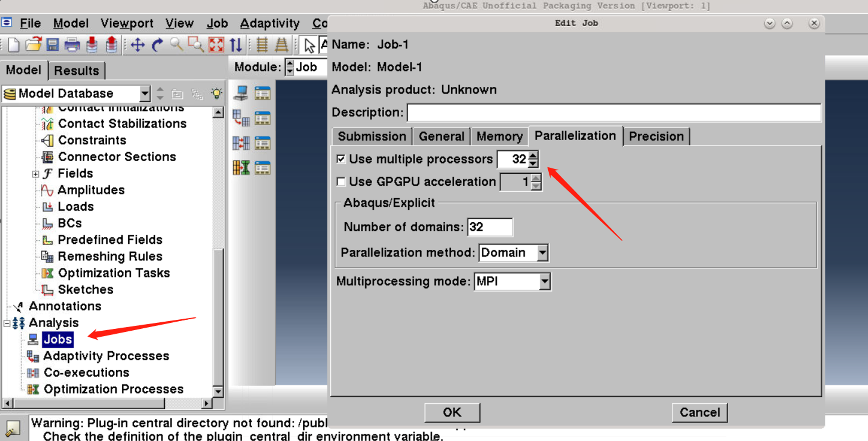Click the Number of domains field

490,227
